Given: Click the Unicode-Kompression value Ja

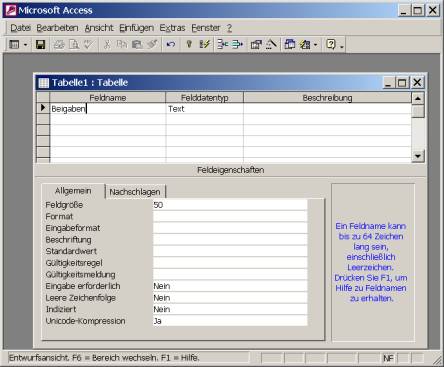Looking at the screenshot, I should point(230,321).
